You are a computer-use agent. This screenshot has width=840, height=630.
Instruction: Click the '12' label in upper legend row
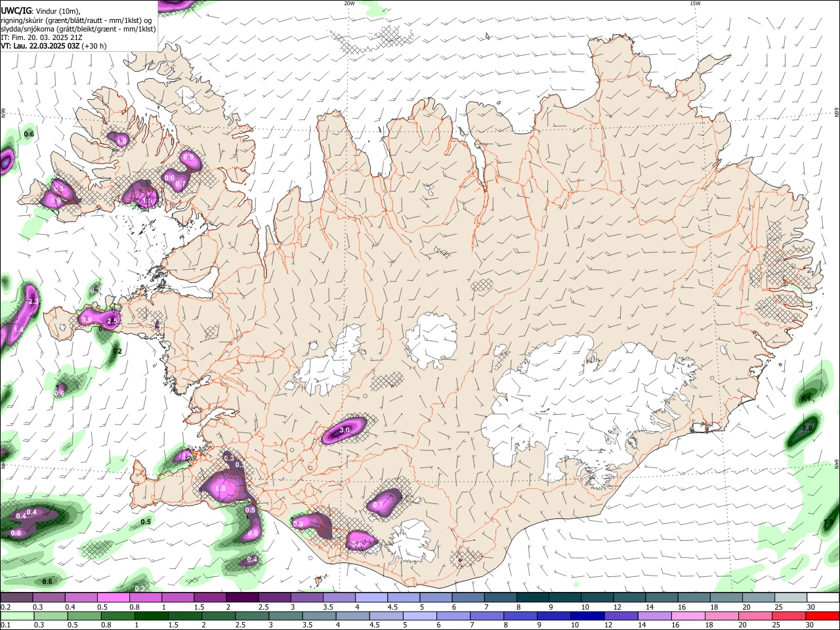618,607
